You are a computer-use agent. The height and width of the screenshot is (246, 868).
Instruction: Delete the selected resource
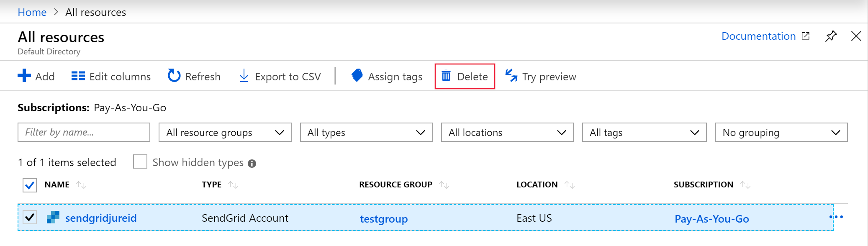465,77
